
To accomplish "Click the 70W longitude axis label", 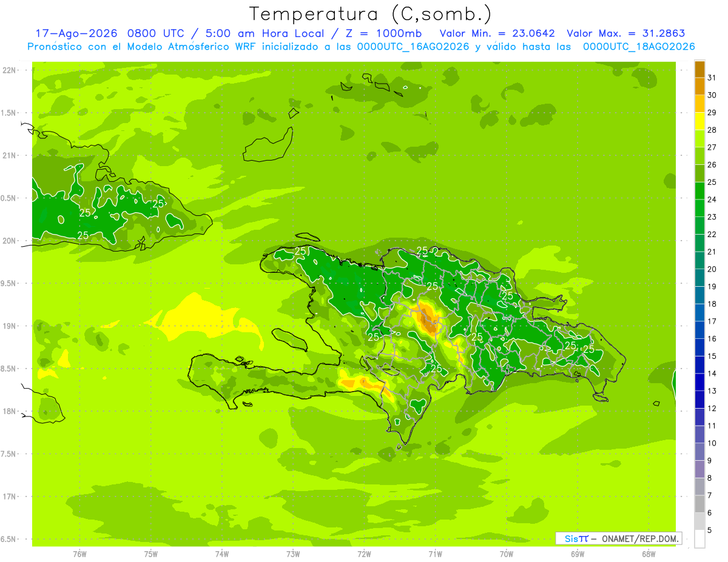I will (x=507, y=554).
